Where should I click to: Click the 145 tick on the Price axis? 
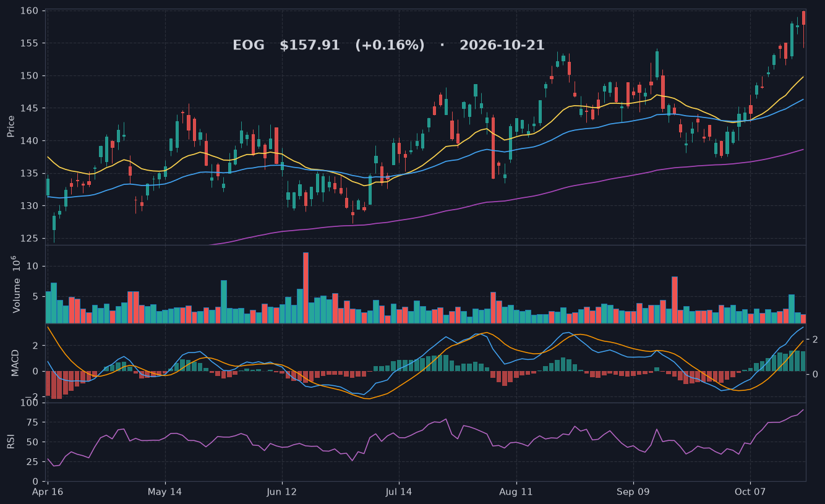click(x=30, y=108)
